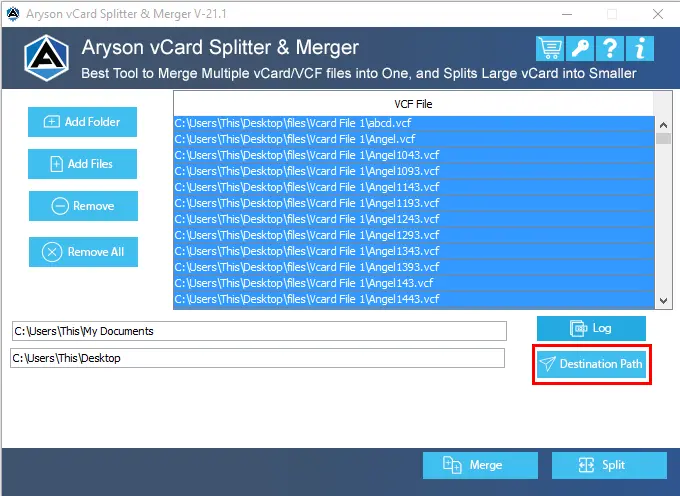Select the Angel1043.vcf row

click(x=414, y=155)
